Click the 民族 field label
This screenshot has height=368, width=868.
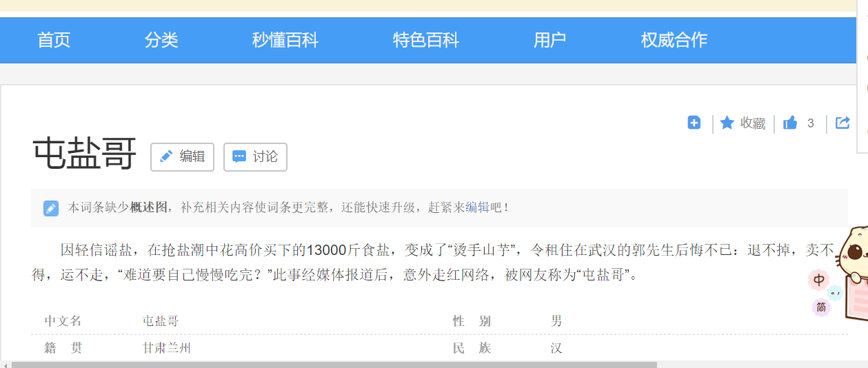pos(472,349)
